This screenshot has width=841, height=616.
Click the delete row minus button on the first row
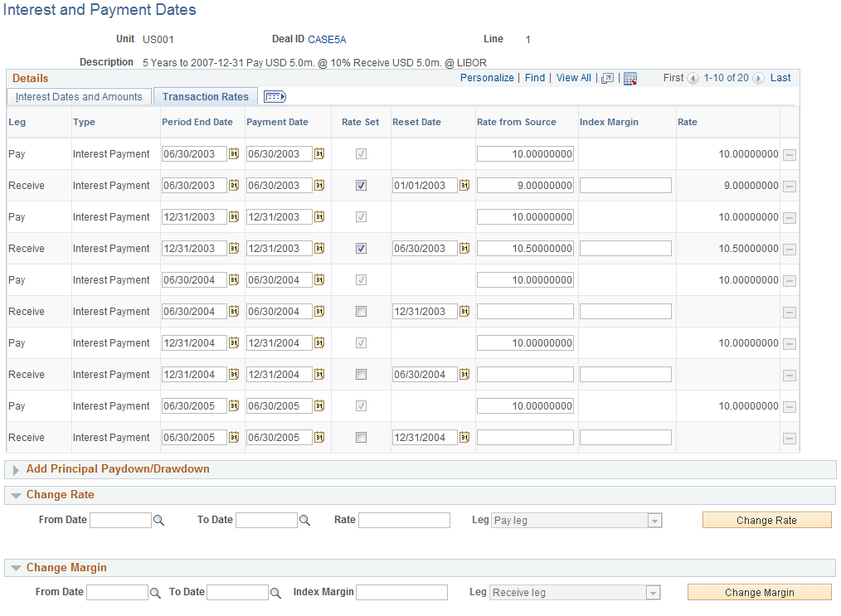coord(789,153)
